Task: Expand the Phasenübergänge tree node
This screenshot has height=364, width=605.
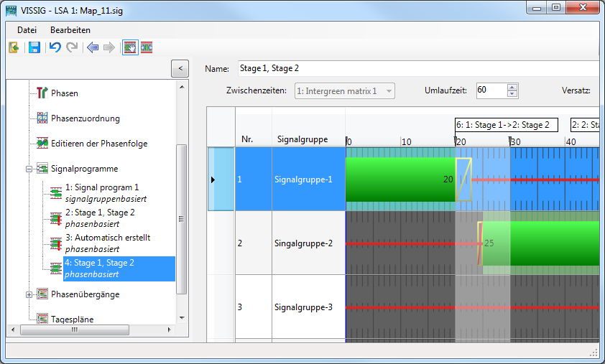Action: (29, 294)
